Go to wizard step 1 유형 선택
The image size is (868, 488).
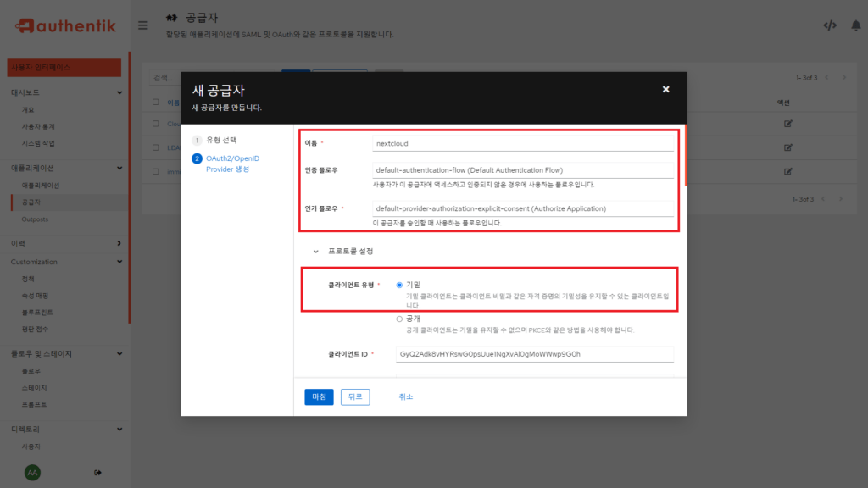(221, 140)
